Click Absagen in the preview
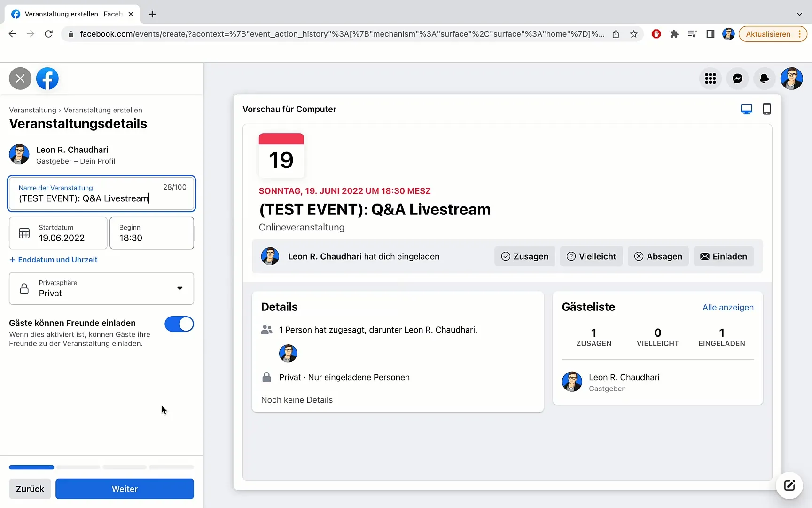Image resolution: width=812 pixels, height=508 pixels. pos(658,256)
